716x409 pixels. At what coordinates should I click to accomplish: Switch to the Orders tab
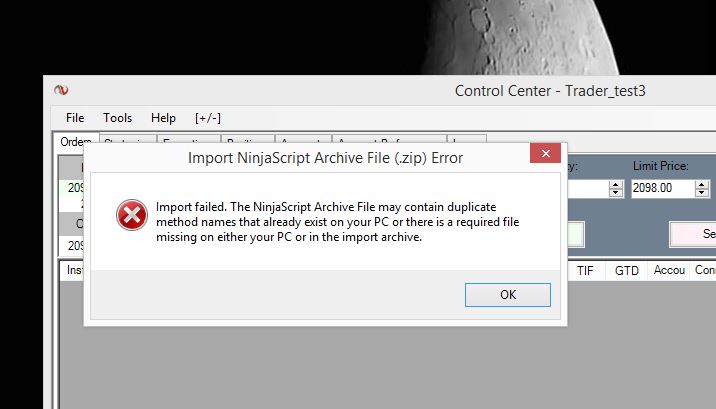point(76,142)
